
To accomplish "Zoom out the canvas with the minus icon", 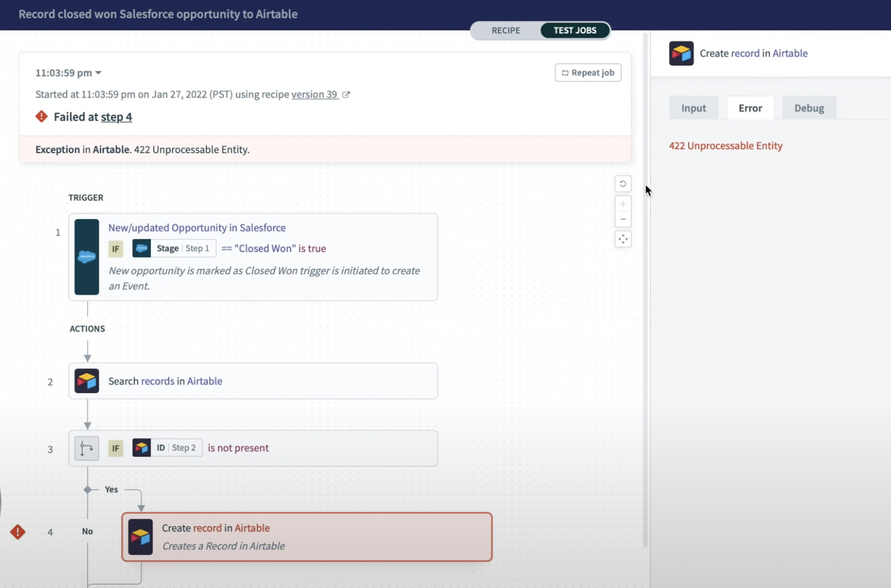I will click(623, 219).
